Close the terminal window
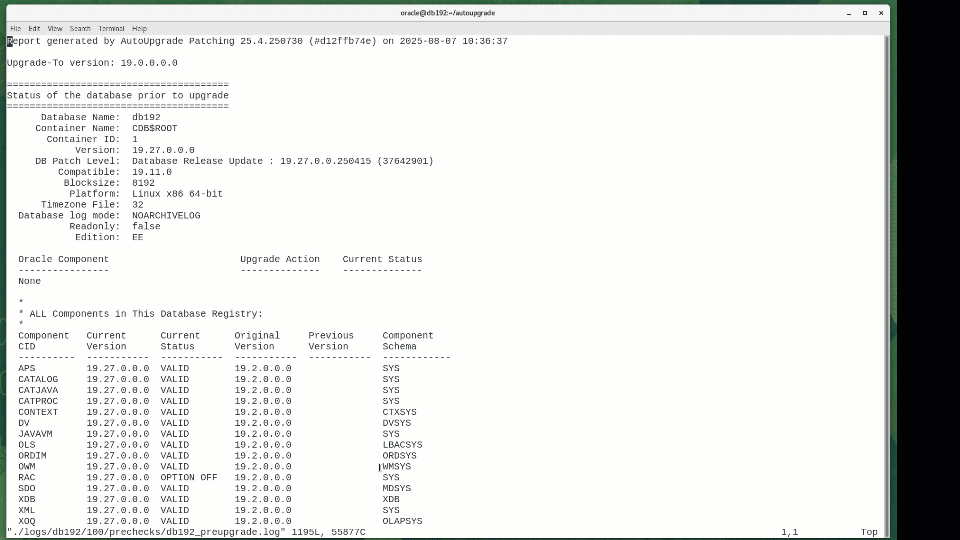 click(x=881, y=13)
